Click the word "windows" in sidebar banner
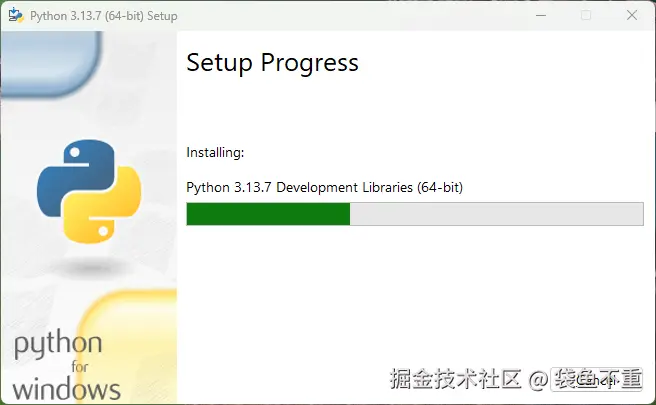Image resolution: width=656 pixels, height=405 pixels. 68,388
